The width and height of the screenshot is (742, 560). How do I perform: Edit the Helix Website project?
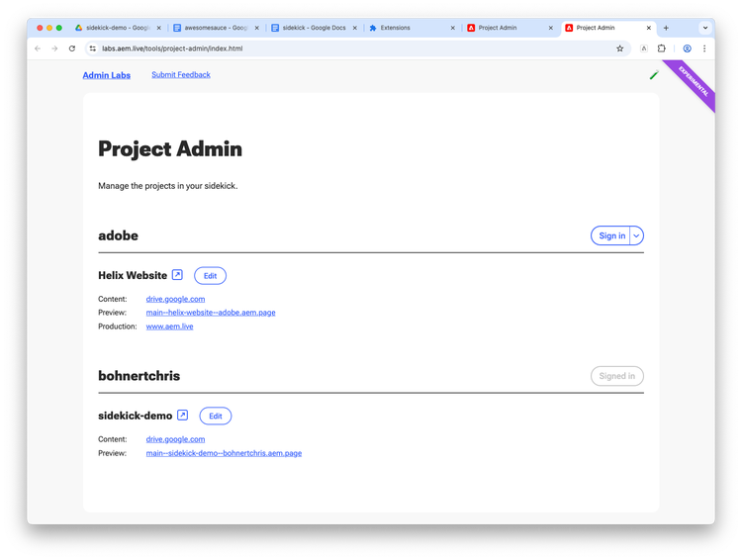coord(210,276)
